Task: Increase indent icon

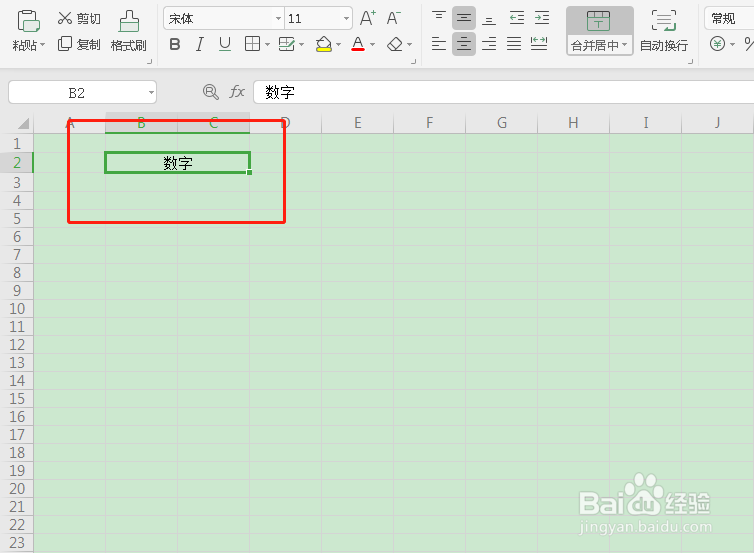Action: tap(542, 18)
